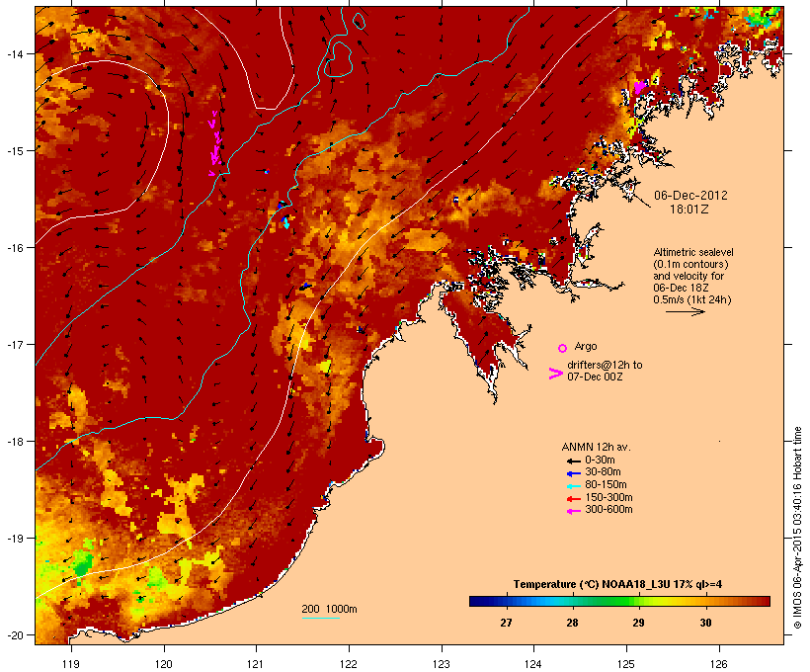Click the latitude axis label -18
The height and width of the screenshot is (672, 810).
(x=15, y=441)
